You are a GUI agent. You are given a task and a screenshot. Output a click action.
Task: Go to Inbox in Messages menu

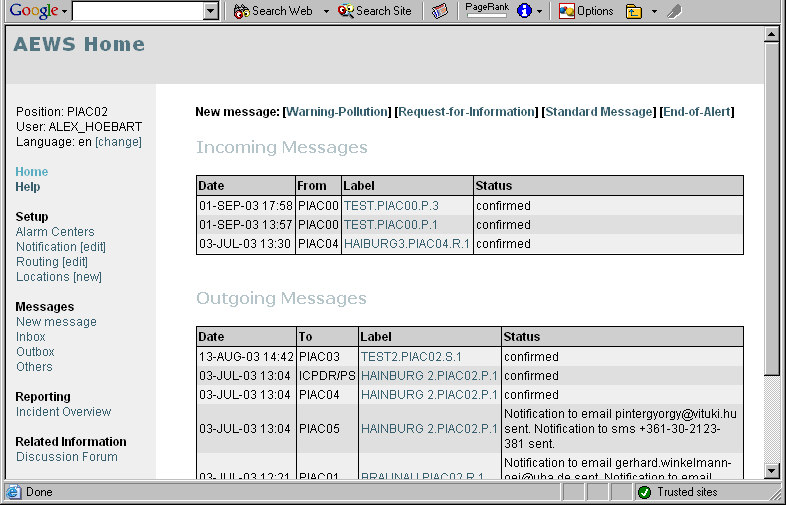click(31, 337)
